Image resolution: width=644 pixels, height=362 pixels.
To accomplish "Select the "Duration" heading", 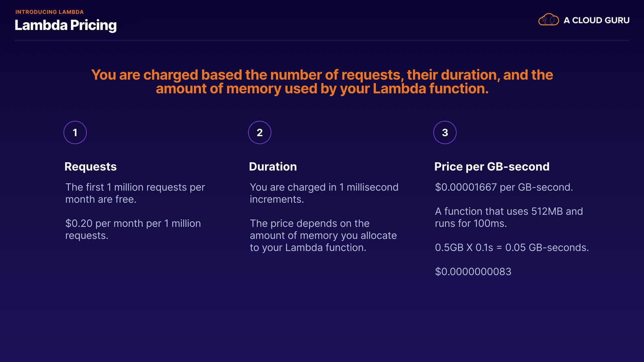I will (x=273, y=167).
